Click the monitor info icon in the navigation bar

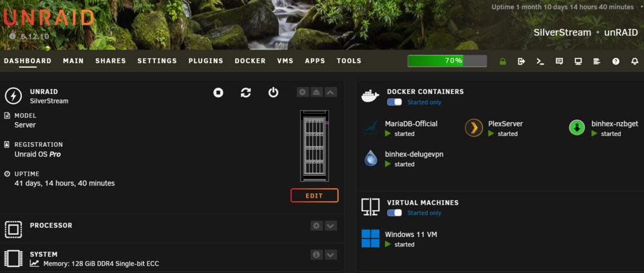coord(578,61)
